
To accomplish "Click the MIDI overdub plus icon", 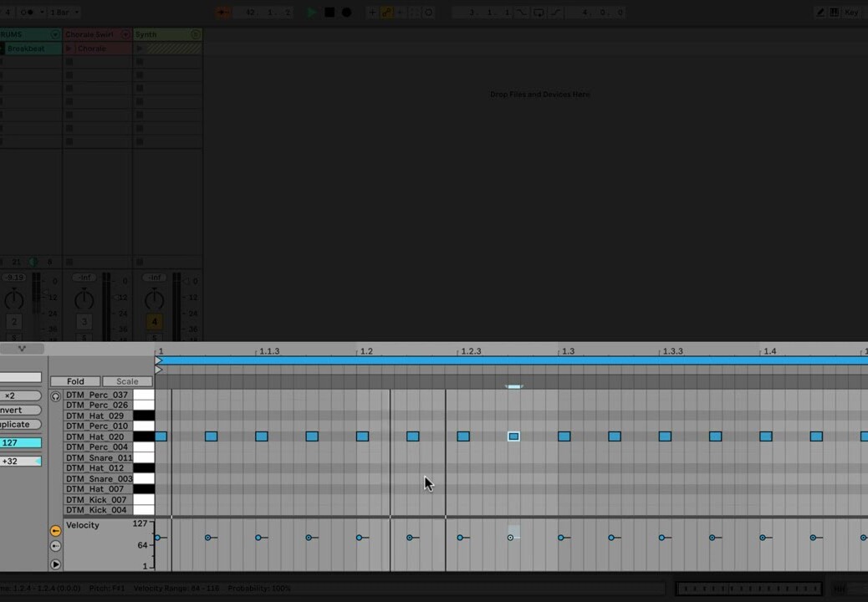I will [x=372, y=13].
